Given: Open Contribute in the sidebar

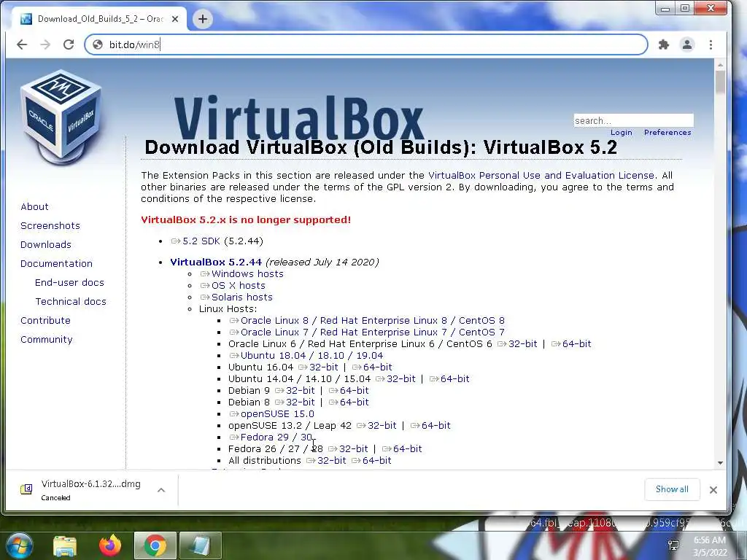Looking at the screenshot, I should [45, 321].
